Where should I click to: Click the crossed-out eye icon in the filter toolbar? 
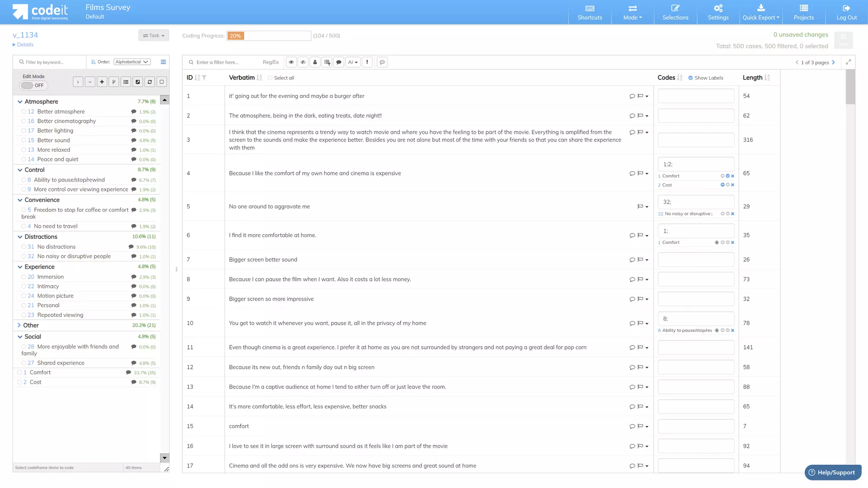(x=303, y=62)
